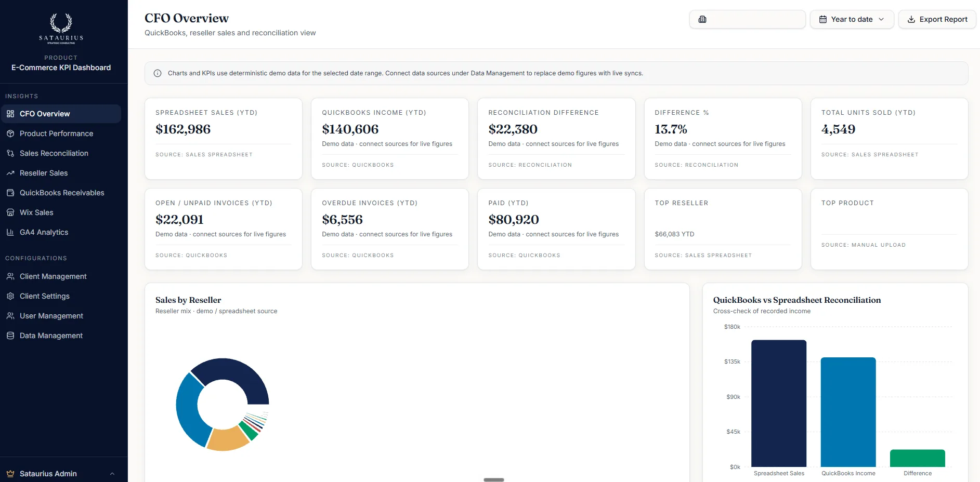Click the small gray handle below the donut
Screen dimensions: 980x482
click(x=493, y=479)
